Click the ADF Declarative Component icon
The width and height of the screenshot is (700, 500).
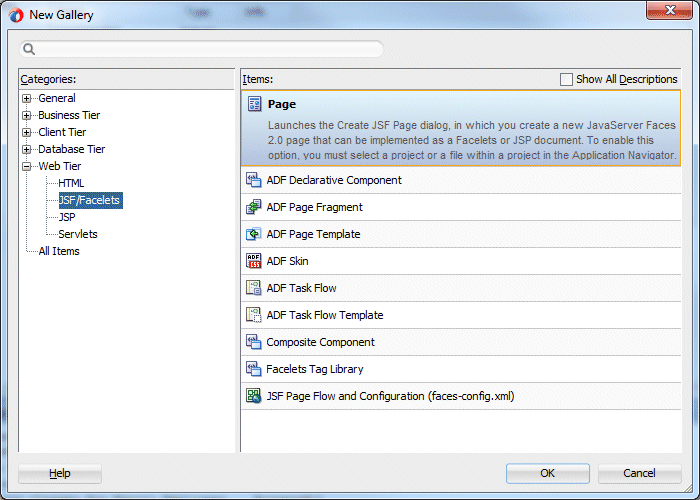254,180
